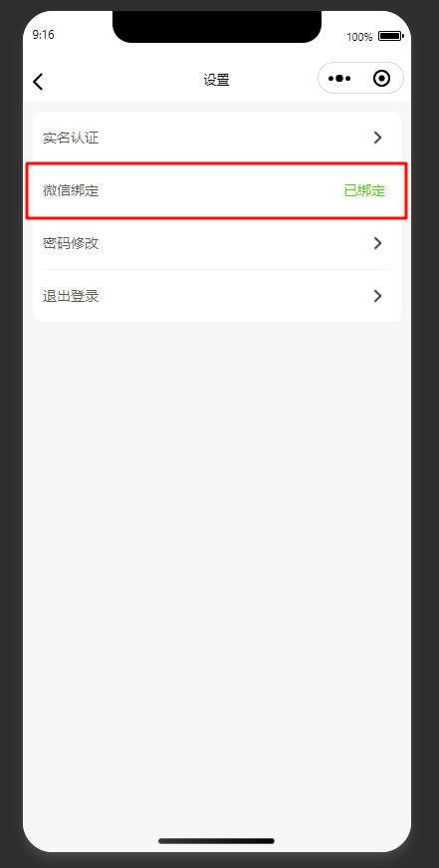Click the black notch atop the phone
Viewport: 439px width, 868px height.
click(x=217, y=27)
